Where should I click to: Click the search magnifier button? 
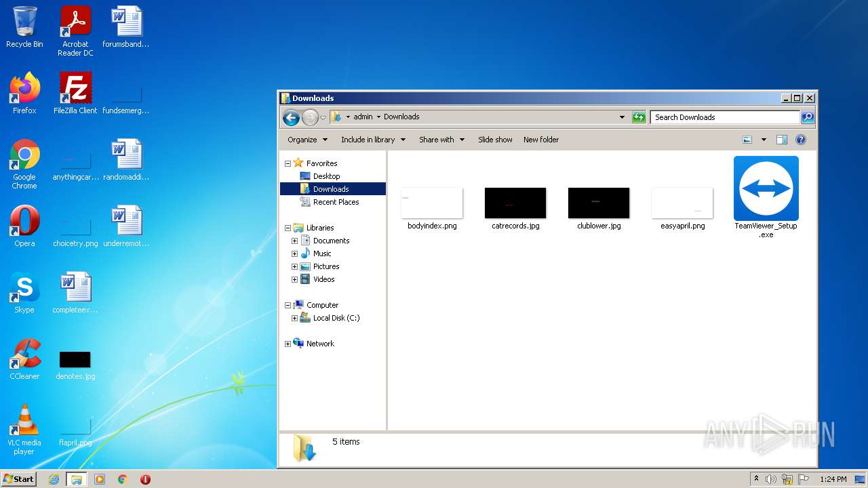point(807,117)
